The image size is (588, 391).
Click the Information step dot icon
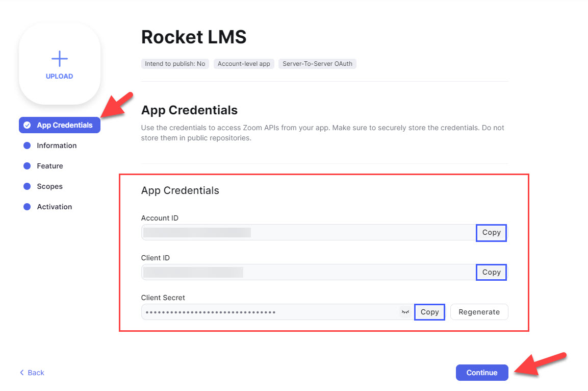27,145
